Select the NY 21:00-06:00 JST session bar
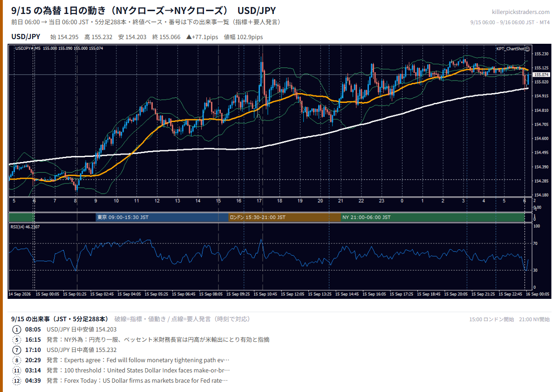Image resolution: width=559 pixels, height=392 pixels. [433, 217]
